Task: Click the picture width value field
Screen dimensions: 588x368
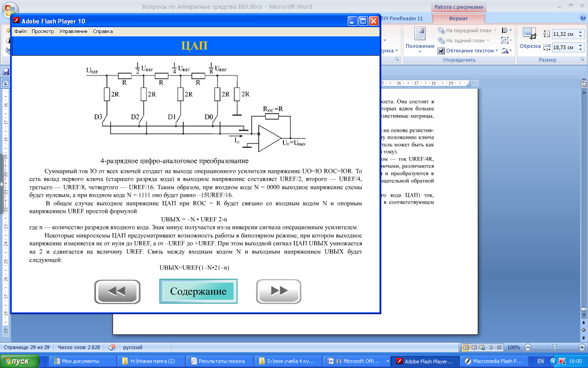Action: point(565,47)
